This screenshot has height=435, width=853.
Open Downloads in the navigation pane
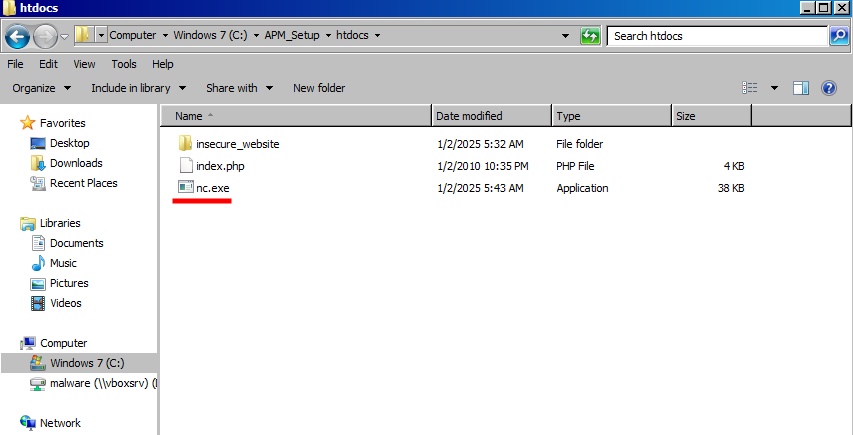point(76,163)
